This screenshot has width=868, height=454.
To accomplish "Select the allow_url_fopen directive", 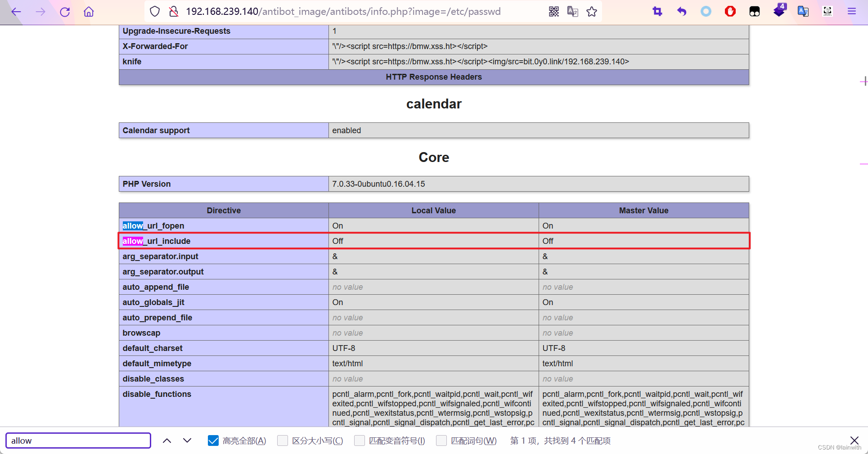I will (153, 226).
